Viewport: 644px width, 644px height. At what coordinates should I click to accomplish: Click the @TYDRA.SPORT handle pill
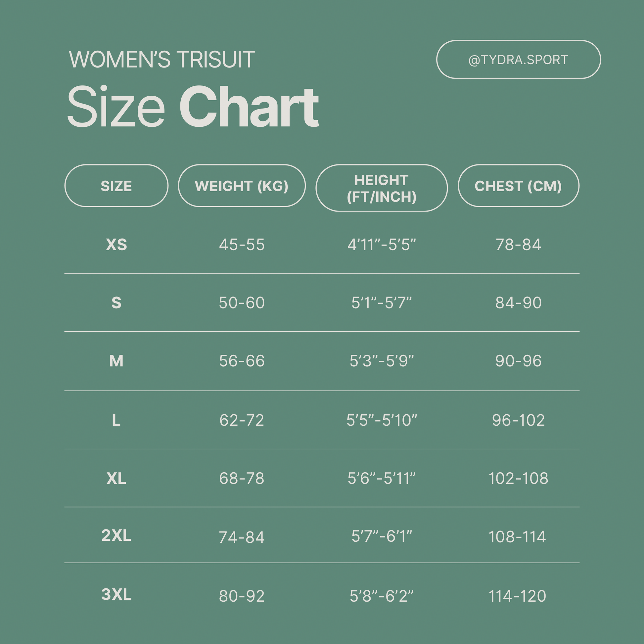tap(518, 60)
